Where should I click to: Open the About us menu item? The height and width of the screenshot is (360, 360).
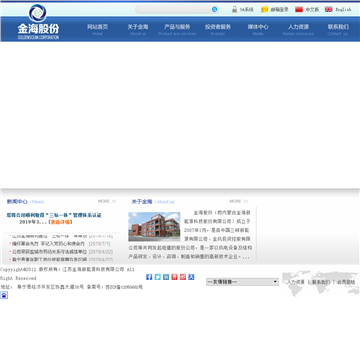click(138, 29)
